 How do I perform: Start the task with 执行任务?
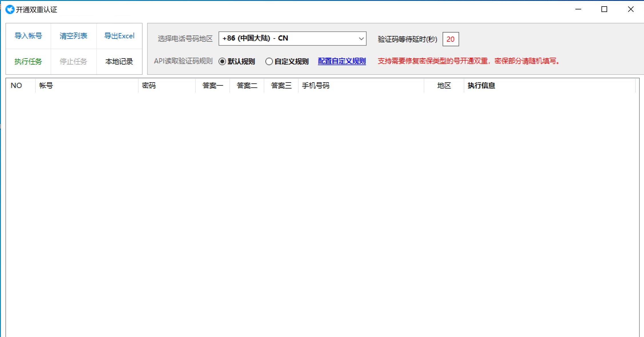28,61
